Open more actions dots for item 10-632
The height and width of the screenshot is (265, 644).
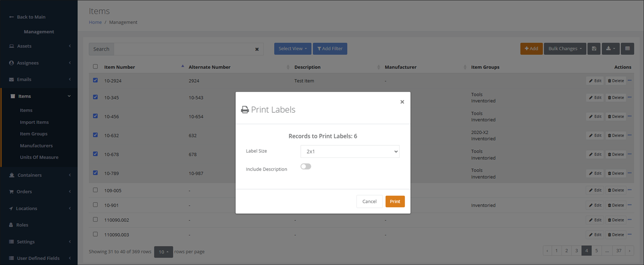(x=630, y=135)
